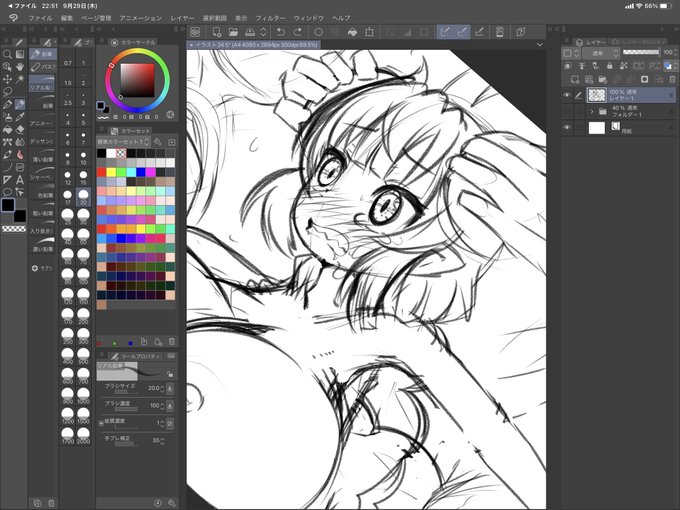This screenshot has height=510, width=680.
Task: Click the Scale/Rotate transform icon in command bar
Action: tap(369, 32)
